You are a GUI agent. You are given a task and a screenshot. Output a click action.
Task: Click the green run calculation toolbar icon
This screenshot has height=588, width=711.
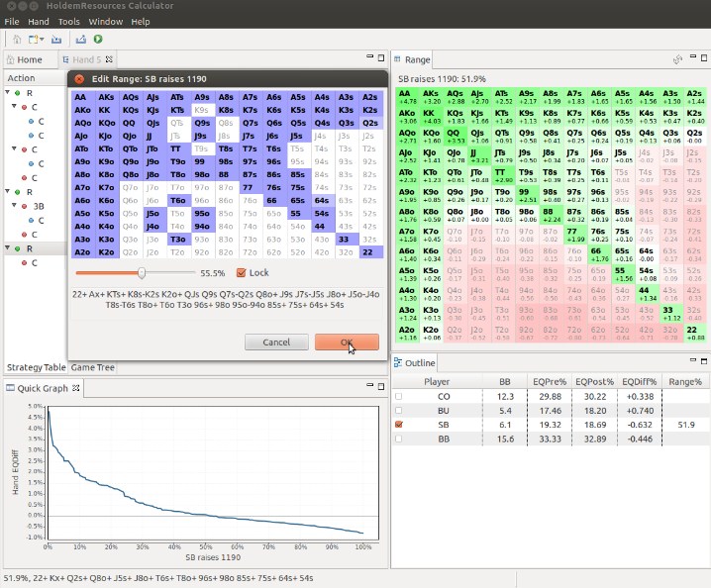(x=98, y=39)
